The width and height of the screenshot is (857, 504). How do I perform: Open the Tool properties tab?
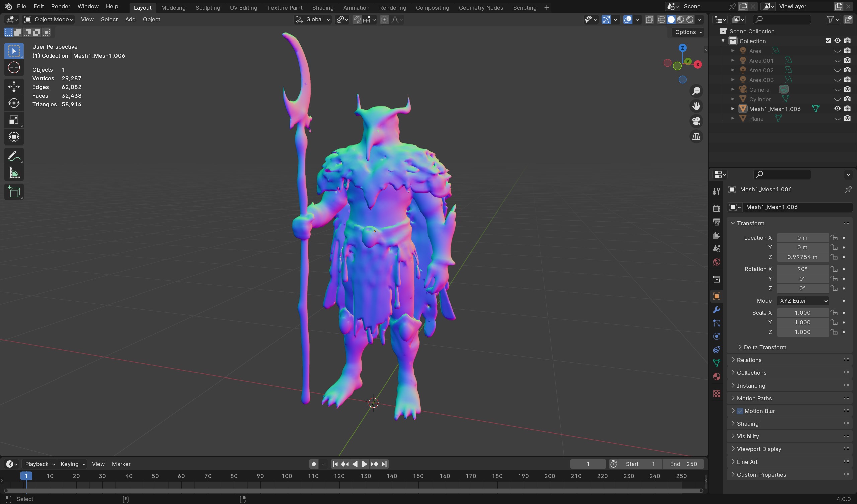tap(716, 191)
